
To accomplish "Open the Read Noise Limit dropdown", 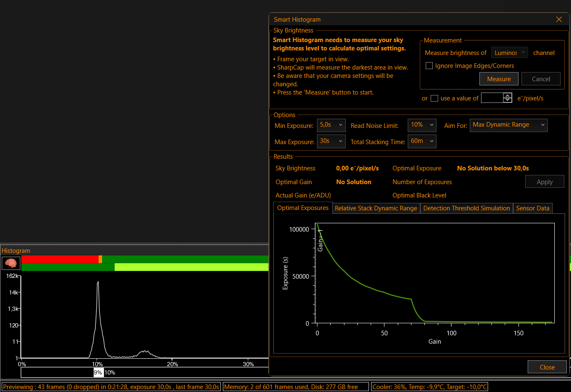I will (422, 125).
